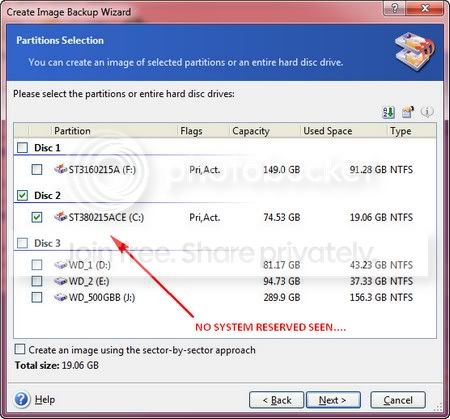This screenshot has height=419, width=450.
Task: Click the information icon above list
Action: tap(427, 111)
